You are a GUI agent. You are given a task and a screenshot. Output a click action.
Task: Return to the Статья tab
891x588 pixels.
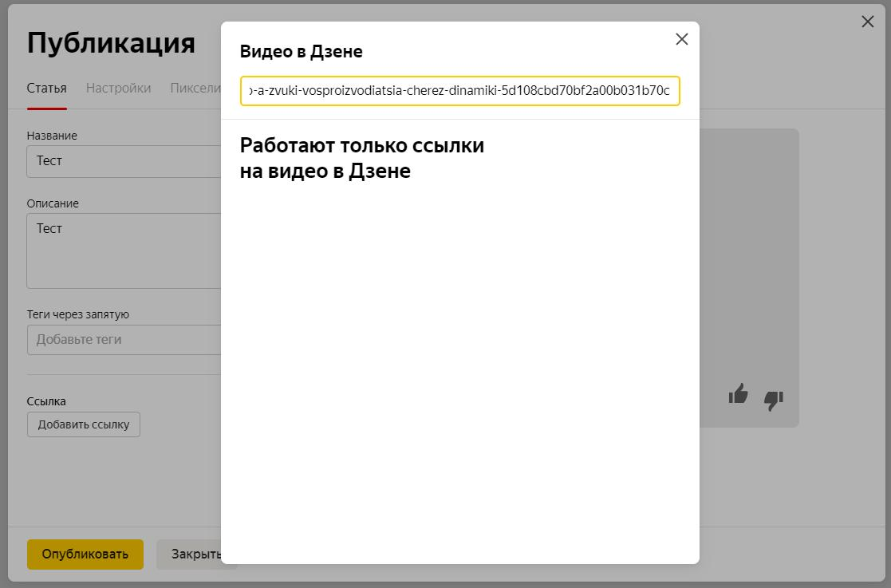tap(46, 88)
